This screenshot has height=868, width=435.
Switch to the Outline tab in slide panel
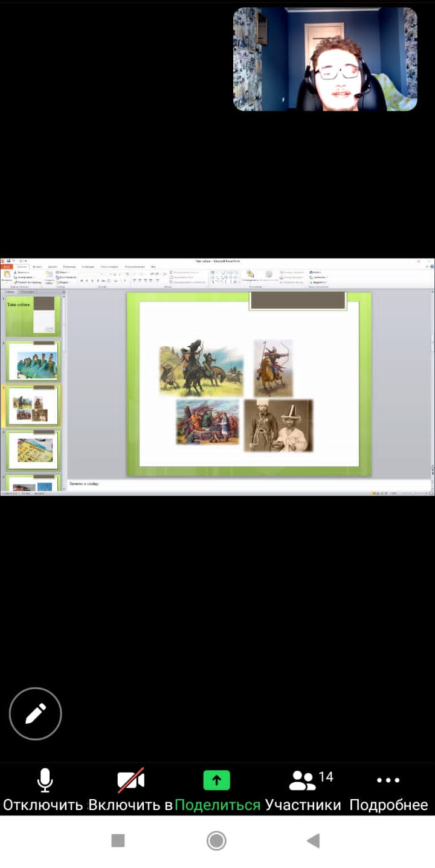pyautogui.click(x=28, y=292)
